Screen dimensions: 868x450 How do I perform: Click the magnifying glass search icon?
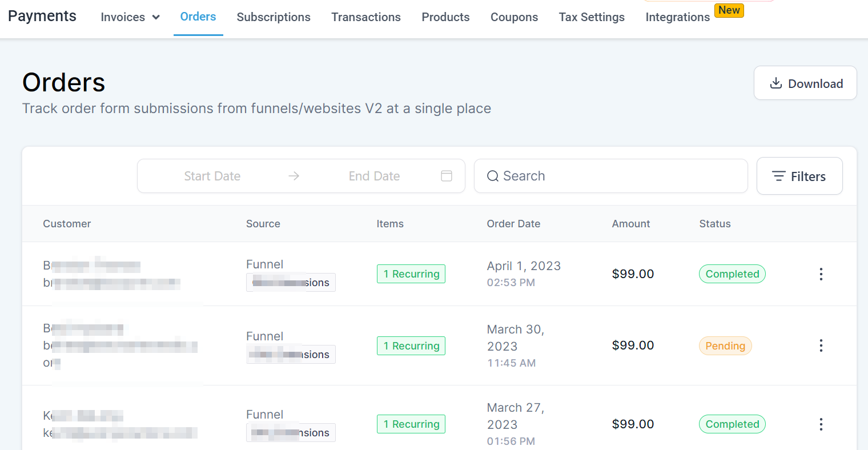492,176
